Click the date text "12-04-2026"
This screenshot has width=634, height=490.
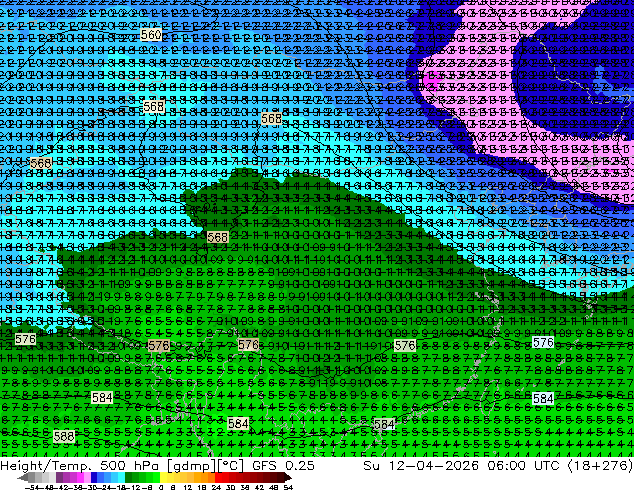pos(434,465)
